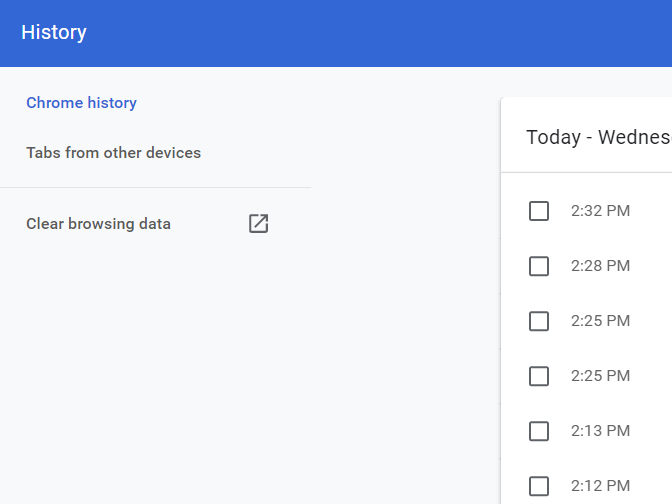Click the blue History header bar
The height and width of the screenshot is (504, 672).
pos(336,33)
